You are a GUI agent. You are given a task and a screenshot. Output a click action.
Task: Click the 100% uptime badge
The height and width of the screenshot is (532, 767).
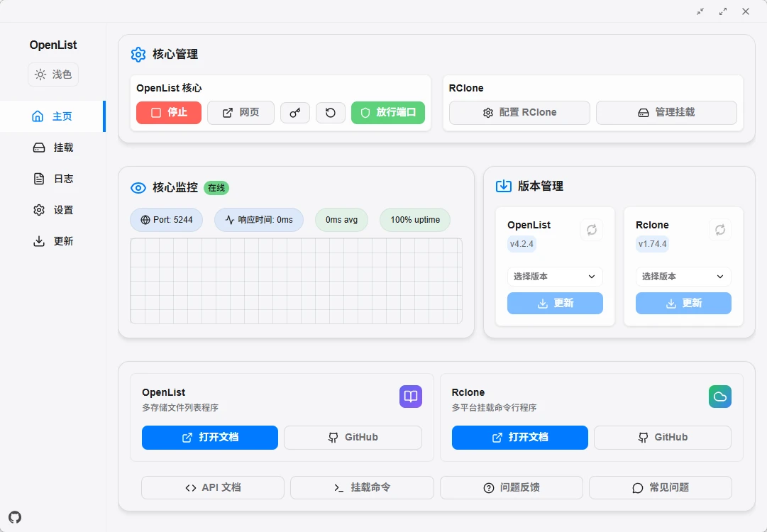pos(415,220)
